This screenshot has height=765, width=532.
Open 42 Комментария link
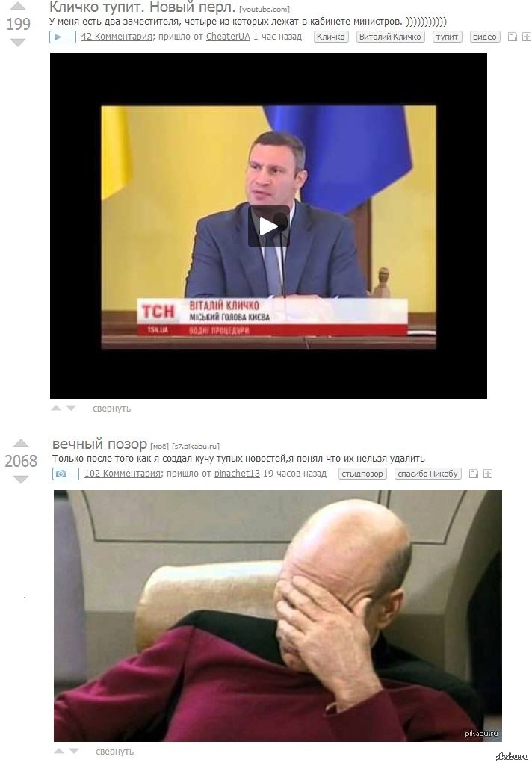click(x=117, y=37)
